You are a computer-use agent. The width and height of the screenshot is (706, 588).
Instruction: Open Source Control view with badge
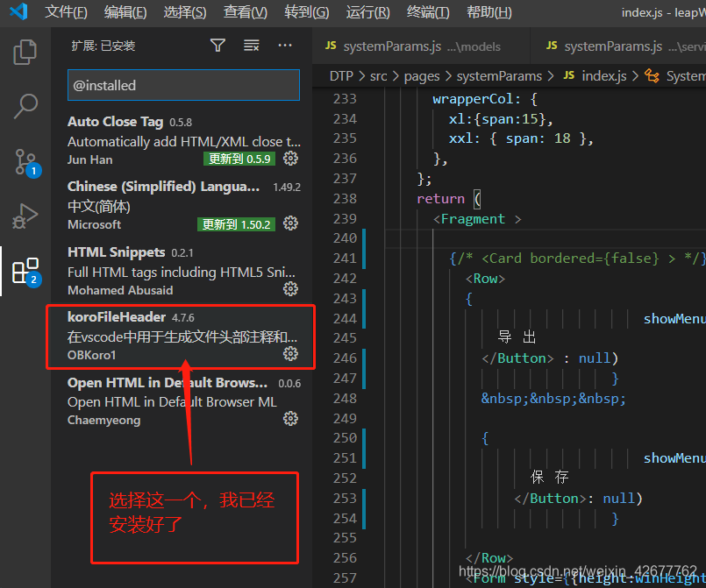click(26, 162)
